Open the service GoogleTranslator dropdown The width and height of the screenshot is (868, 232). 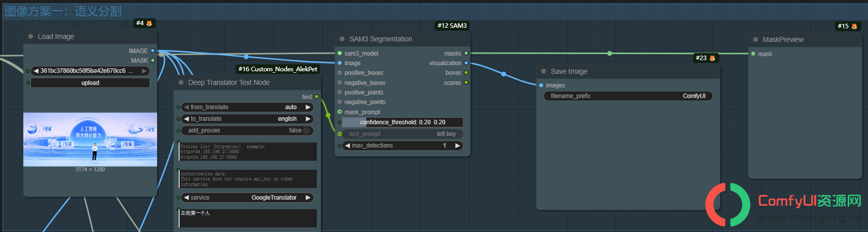click(x=247, y=198)
